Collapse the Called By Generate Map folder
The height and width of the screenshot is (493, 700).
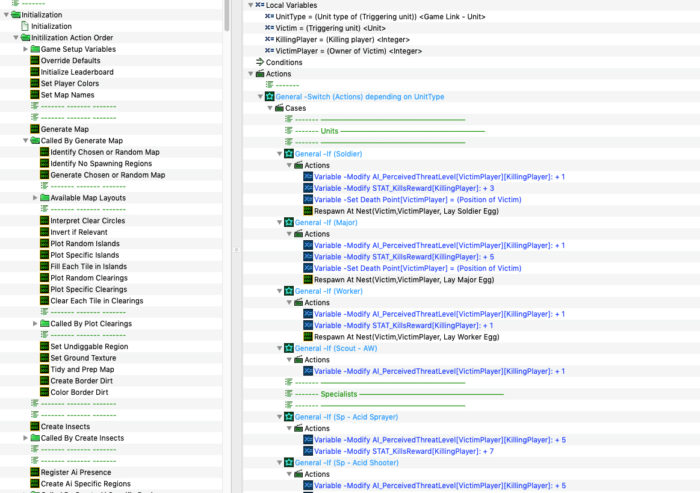tap(24, 141)
